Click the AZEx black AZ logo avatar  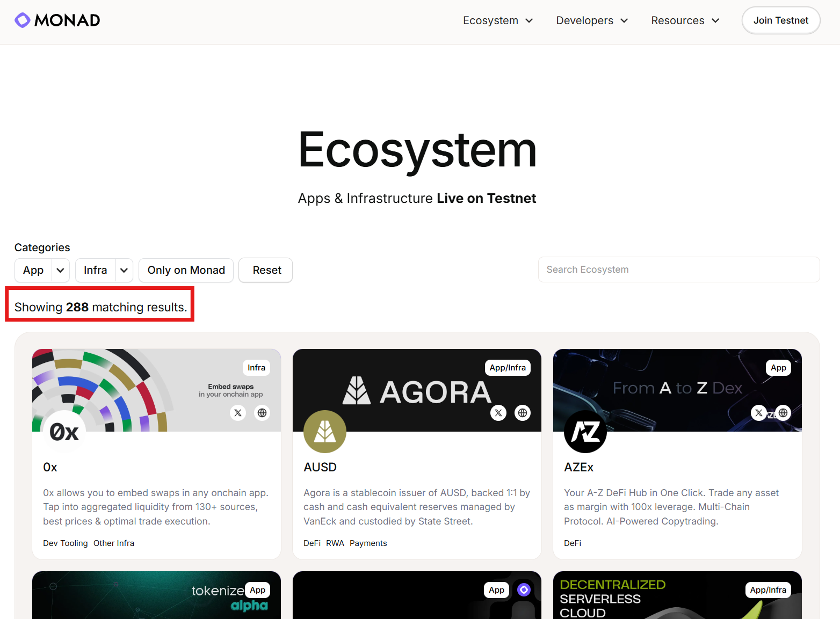(585, 432)
